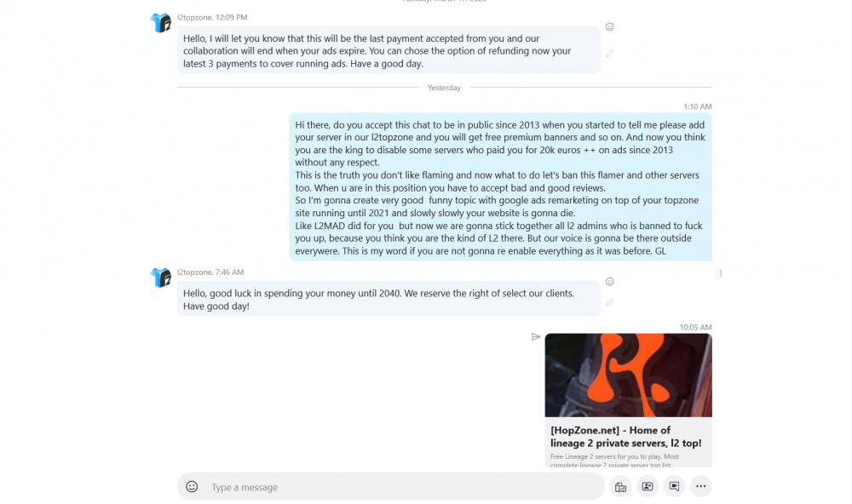Click the video message icon

click(x=674, y=487)
